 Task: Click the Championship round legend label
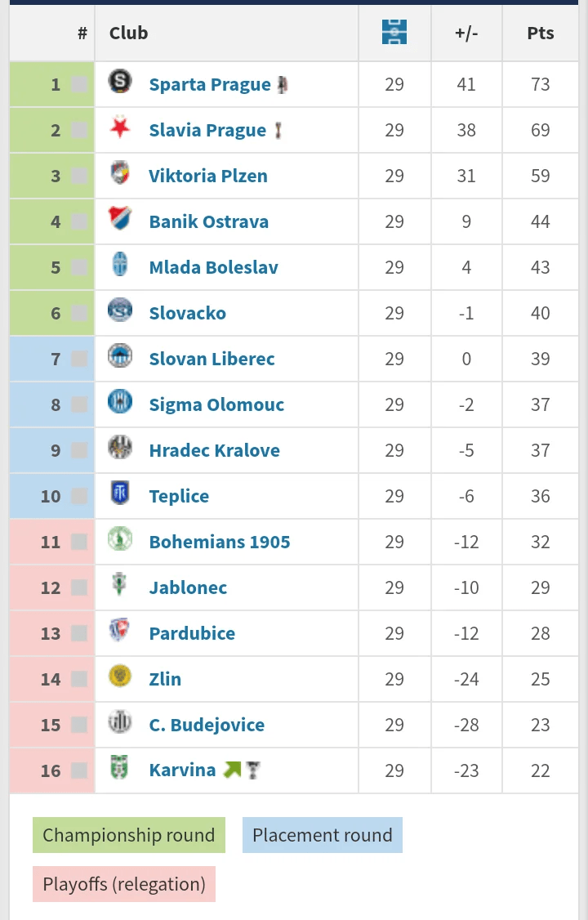(128, 835)
